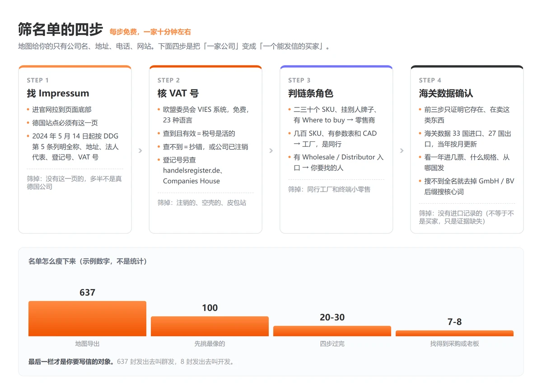Select the card title 核 VAT 号

click(178, 93)
